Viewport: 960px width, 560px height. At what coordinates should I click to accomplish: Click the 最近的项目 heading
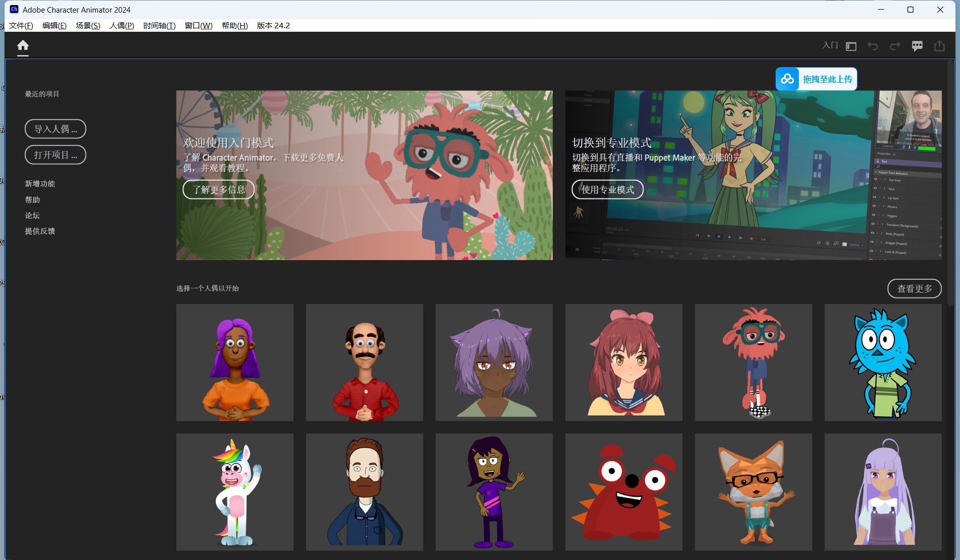point(42,94)
